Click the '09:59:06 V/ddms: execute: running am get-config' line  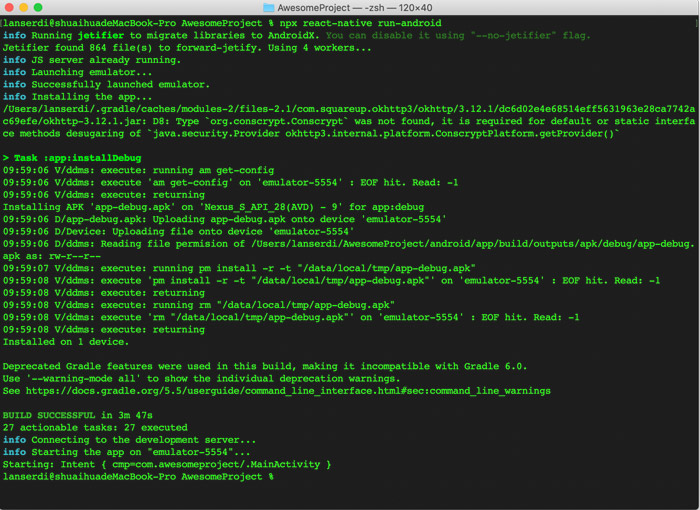click(138, 170)
